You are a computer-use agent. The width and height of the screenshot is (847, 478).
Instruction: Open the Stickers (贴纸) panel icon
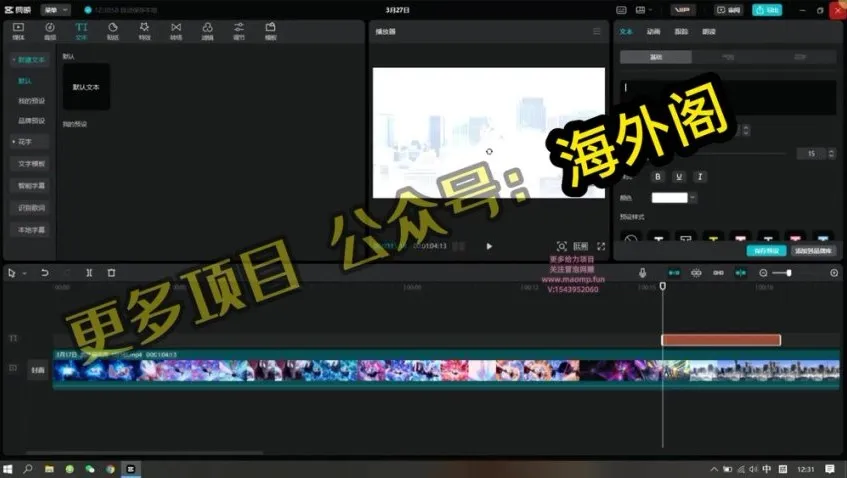[x=112, y=30]
